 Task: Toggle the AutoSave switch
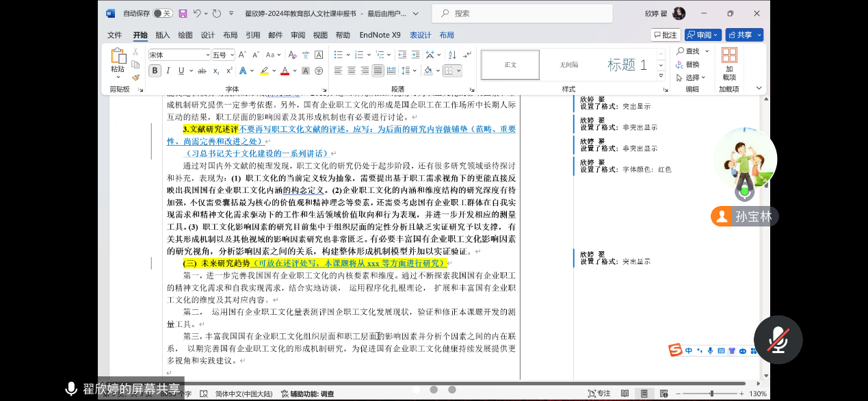coord(162,14)
